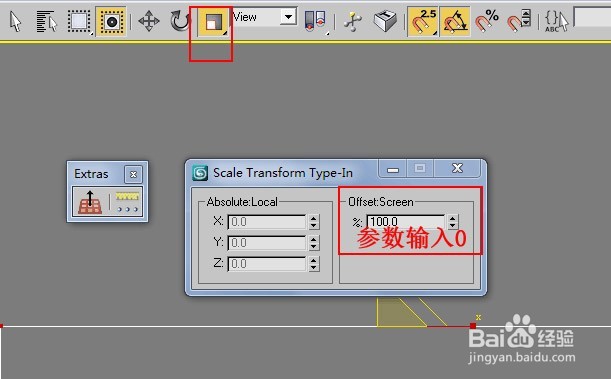Viewport: 611px width, 379px height.
Task: Decrease Offset percent spinner down arrow
Action: click(x=452, y=226)
